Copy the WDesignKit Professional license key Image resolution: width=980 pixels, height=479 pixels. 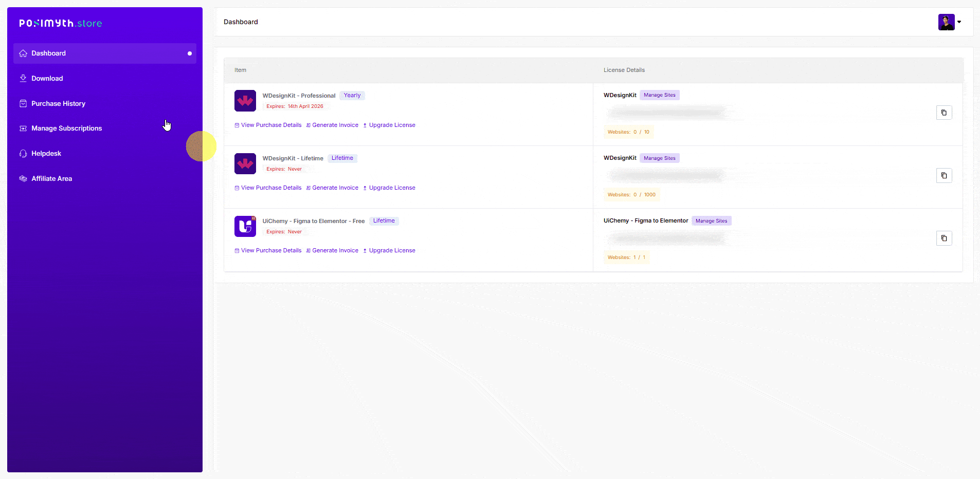(x=944, y=113)
